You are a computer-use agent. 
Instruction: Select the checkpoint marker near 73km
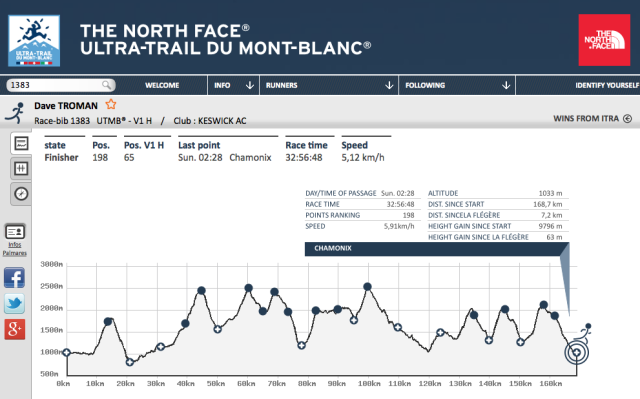click(x=288, y=312)
